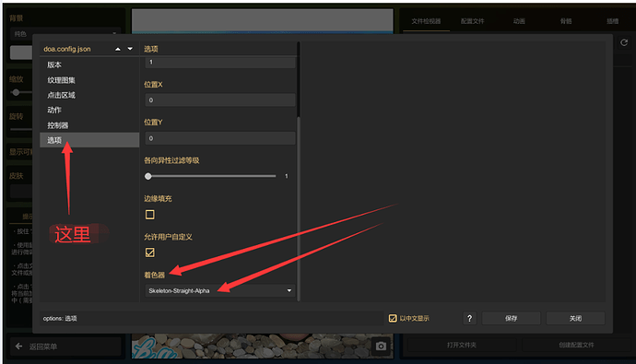Open help with the question mark button
This screenshot has width=636, height=364.
pos(470,318)
